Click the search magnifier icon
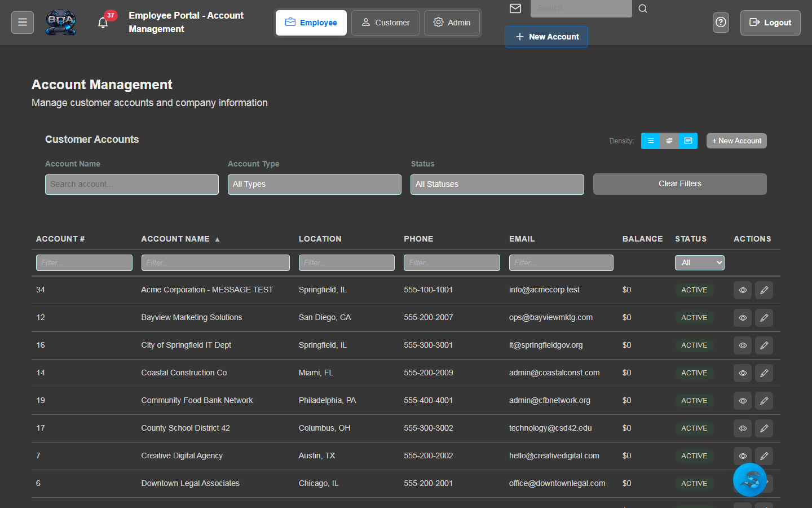This screenshot has width=812, height=508. pos(642,8)
